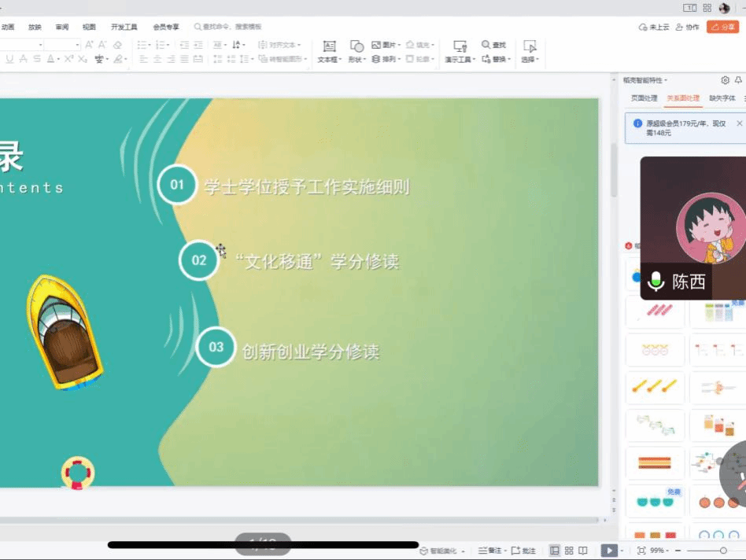
Task: Click the orange 分享 share button
Action: pos(722,27)
